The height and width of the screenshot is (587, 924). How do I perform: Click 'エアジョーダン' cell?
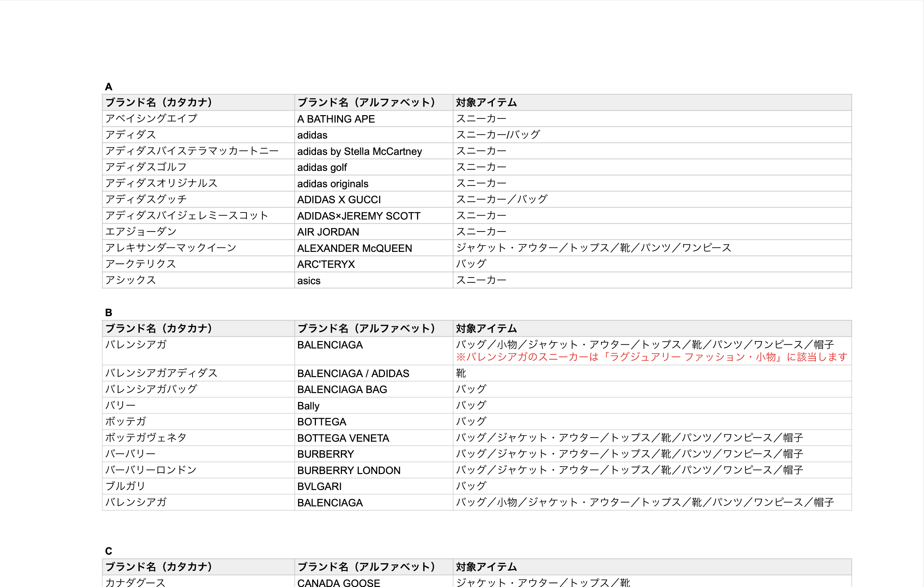coord(198,231)
